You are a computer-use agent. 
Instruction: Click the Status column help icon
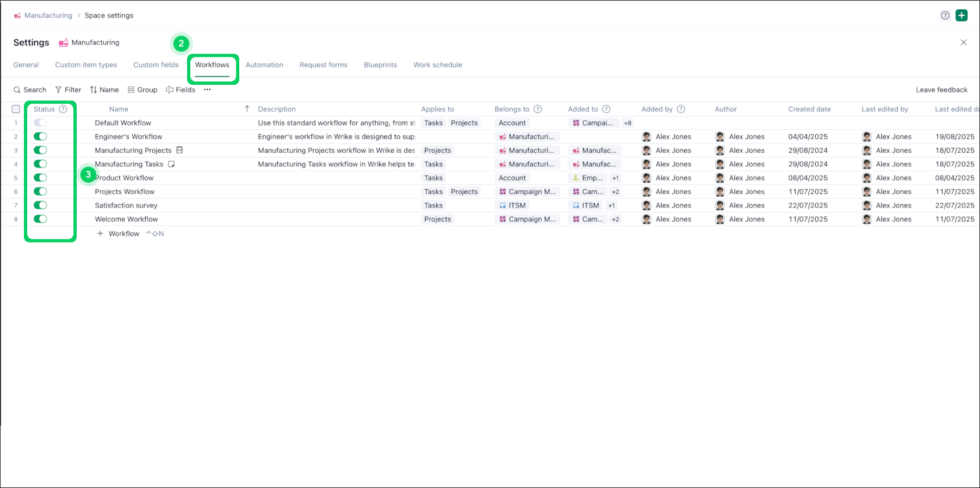point(63,109)
